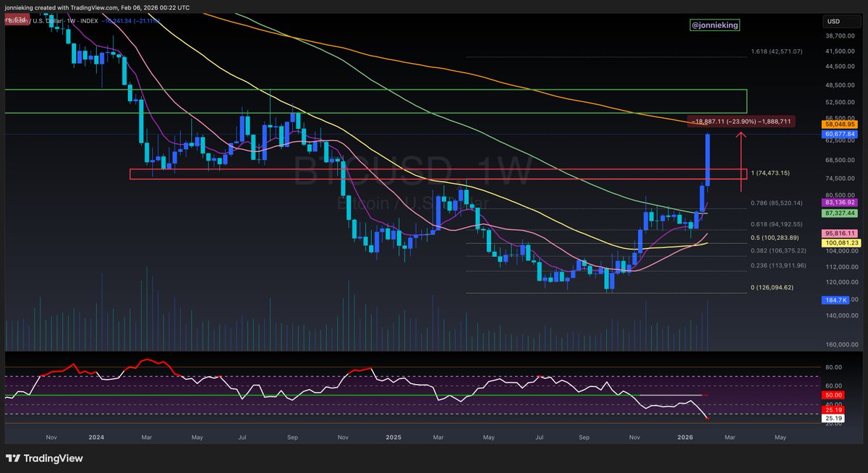
Task: Click the @jonnieking text label
Action: coord(714,25)
